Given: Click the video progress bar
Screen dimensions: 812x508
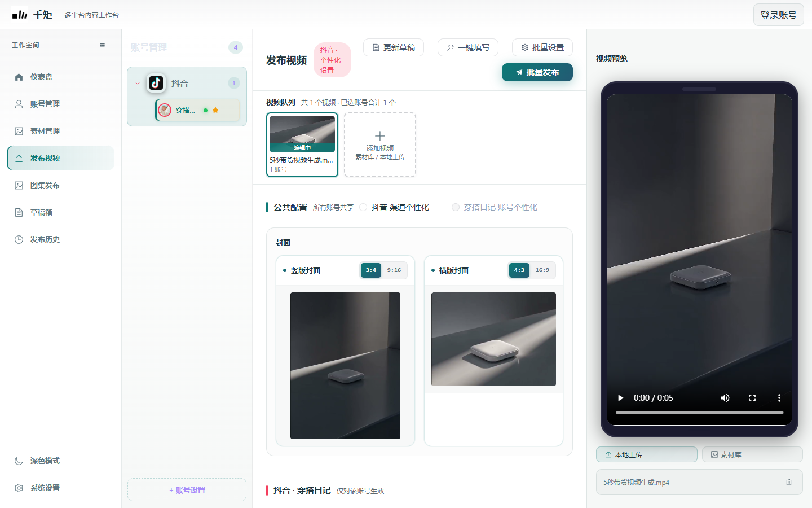Looking at the screenshot, I should pyautogui.click(x=699, y=413).
